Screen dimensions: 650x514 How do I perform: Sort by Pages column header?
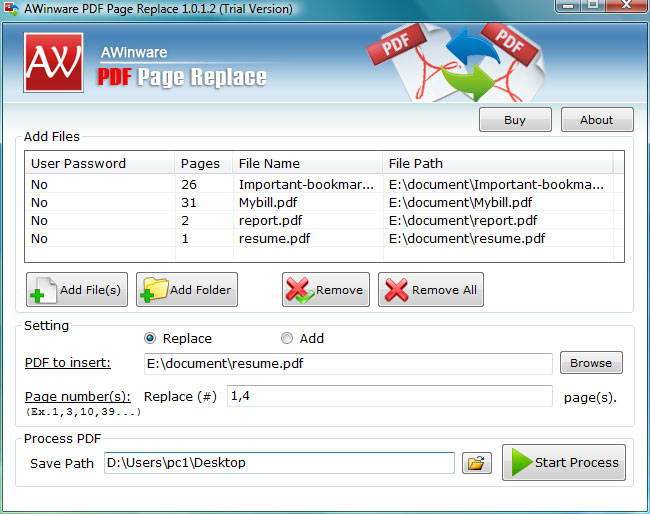[204, 163]
